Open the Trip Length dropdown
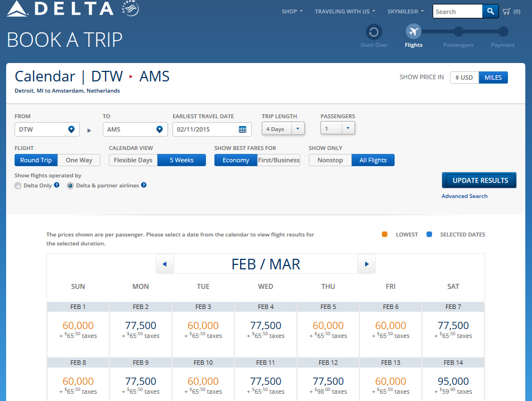The image size is (532, 401). tap(298, 128)
